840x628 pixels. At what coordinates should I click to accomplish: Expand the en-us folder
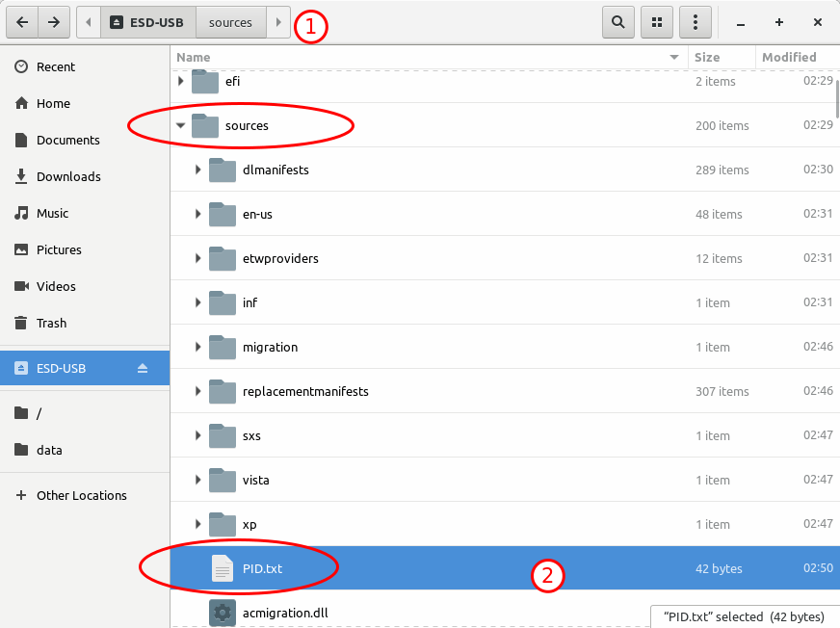(x=197, y=214)
